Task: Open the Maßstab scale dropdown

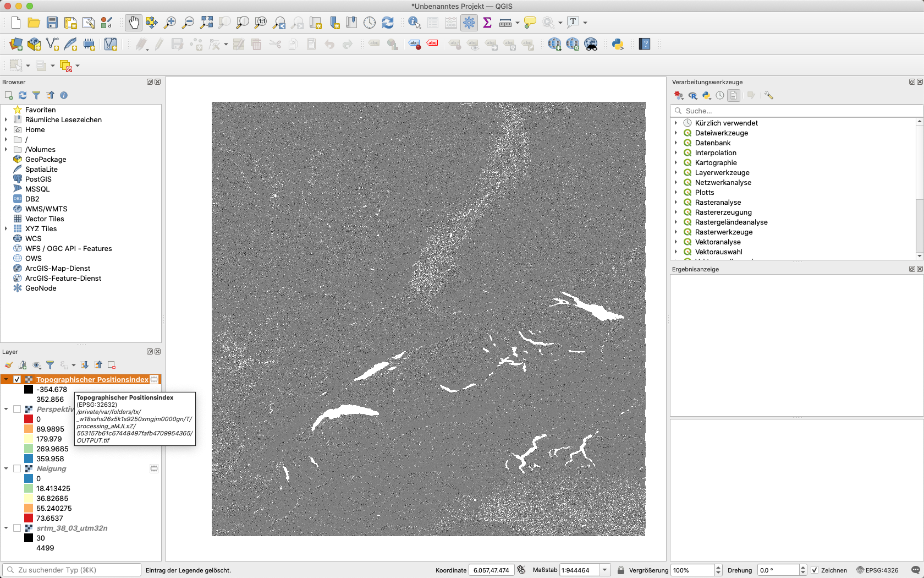Action: tap(605, 570)
